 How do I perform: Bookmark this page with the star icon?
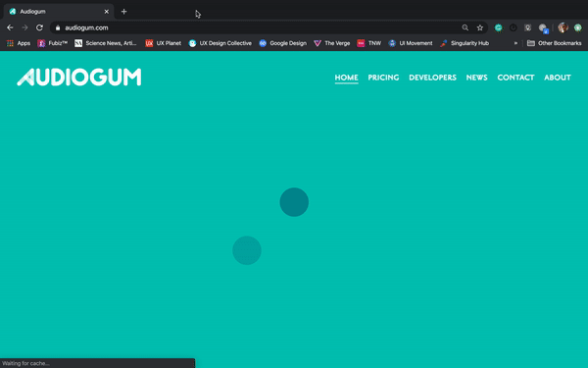coord(479,27)
